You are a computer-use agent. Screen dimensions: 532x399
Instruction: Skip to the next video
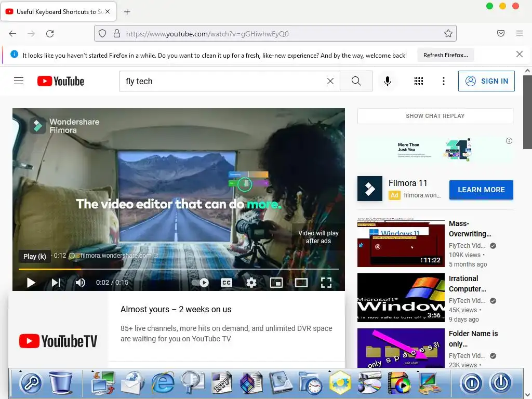coord(56,282)
